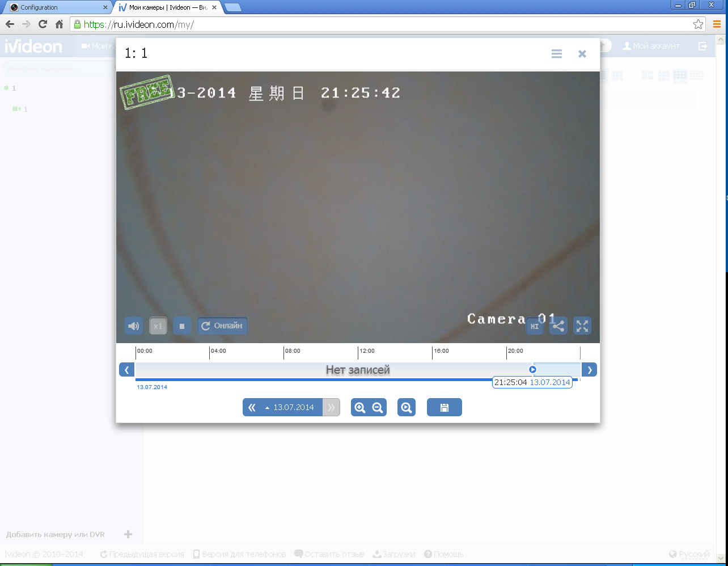
Task: Enter fullscreen video mode
Action: tap(582, 326)
